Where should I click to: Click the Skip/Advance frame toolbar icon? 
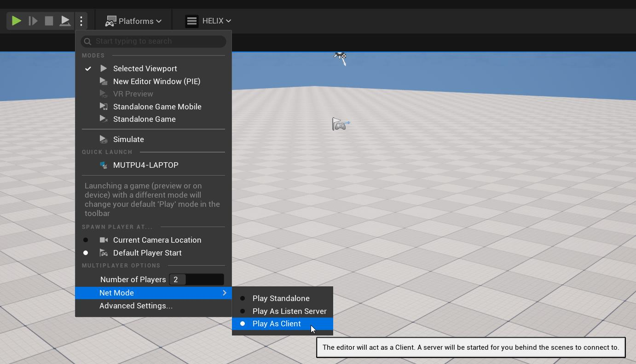point(33,21)
